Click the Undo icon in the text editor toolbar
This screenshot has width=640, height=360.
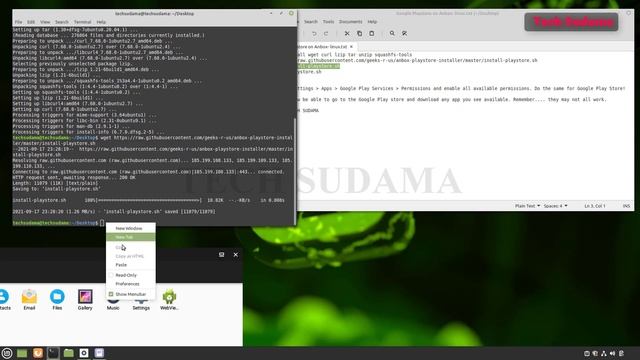pos(314,33)
